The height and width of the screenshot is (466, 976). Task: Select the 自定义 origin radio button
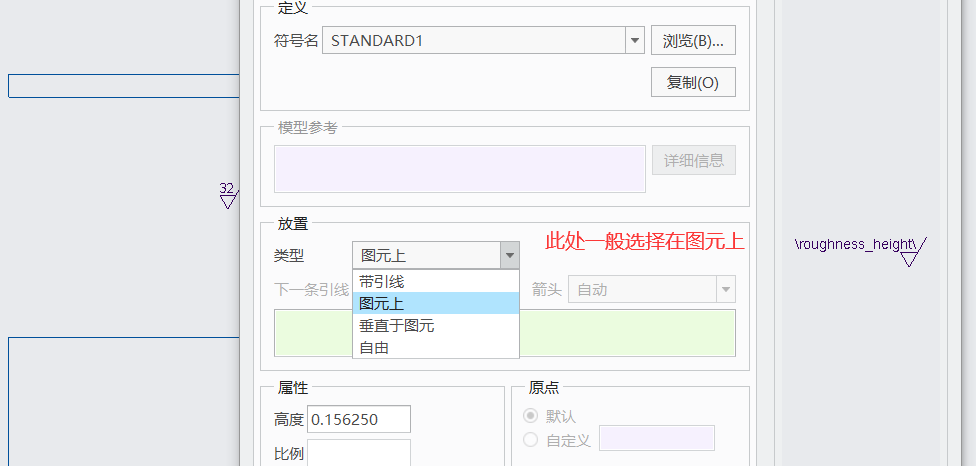click(x=530, y=440)
